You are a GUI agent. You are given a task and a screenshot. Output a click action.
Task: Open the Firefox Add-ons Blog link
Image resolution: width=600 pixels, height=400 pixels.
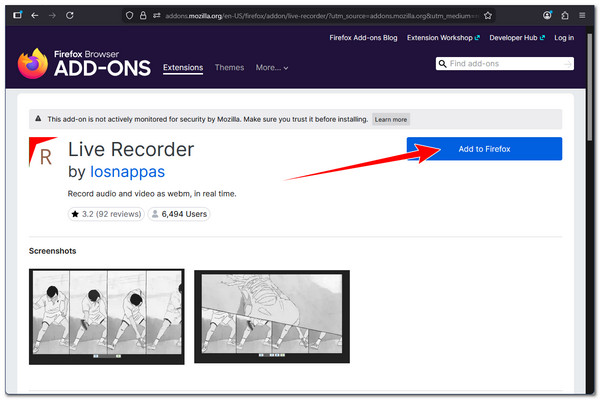[x=363, y=38]
